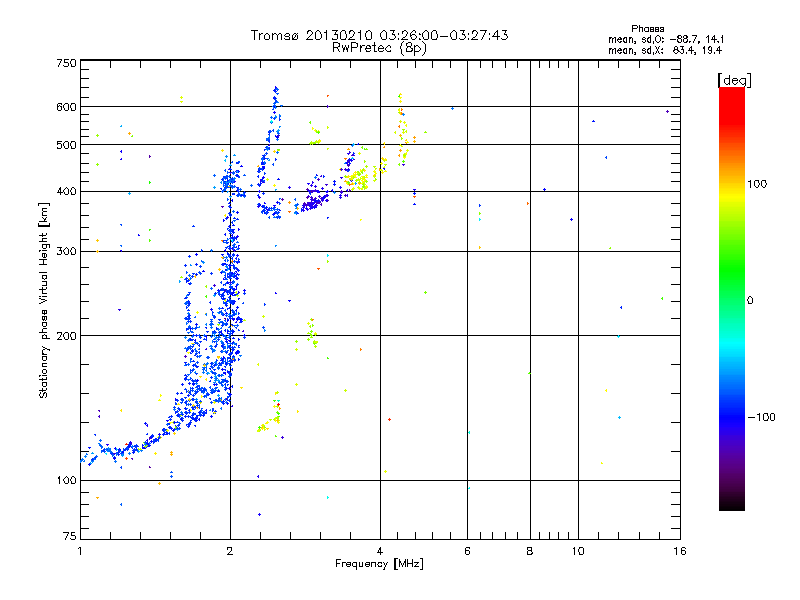The height and width of the screenshot is (600, 800).
Task: Click the 'mean, sd,O: -88.7, 14.1' statistic
Action: (666, 39)
